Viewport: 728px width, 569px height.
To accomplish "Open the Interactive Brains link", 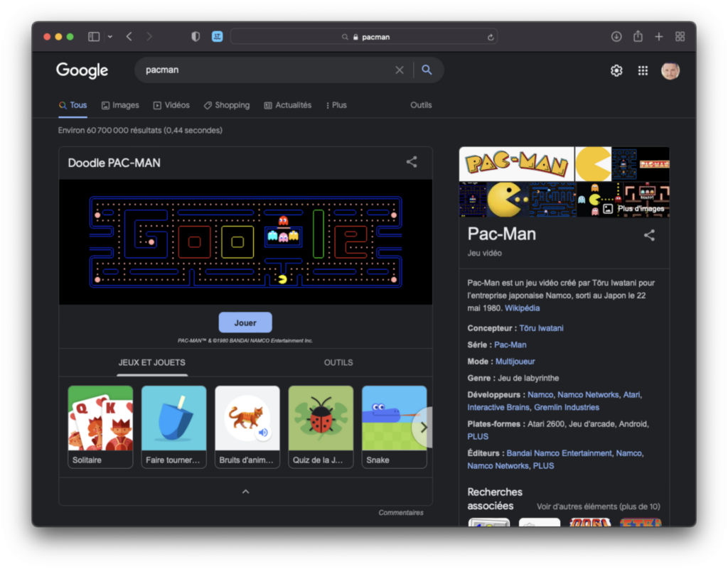I will pos(498,407).
